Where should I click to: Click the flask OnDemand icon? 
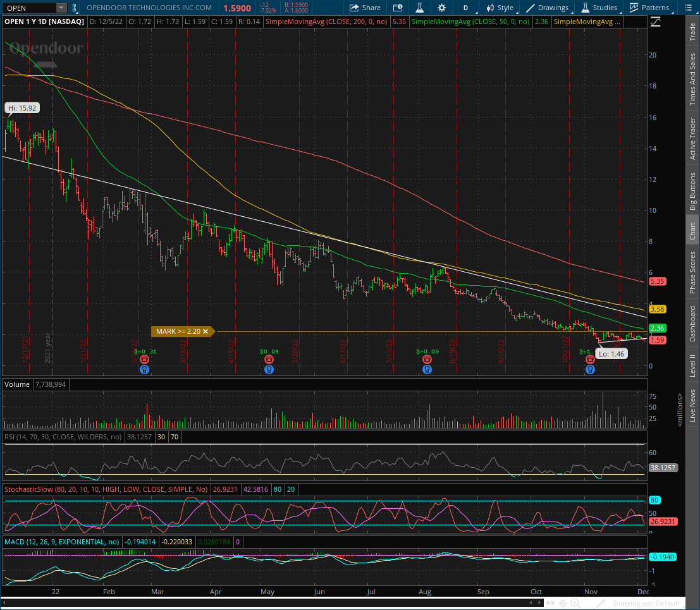[x=420, y=8]
